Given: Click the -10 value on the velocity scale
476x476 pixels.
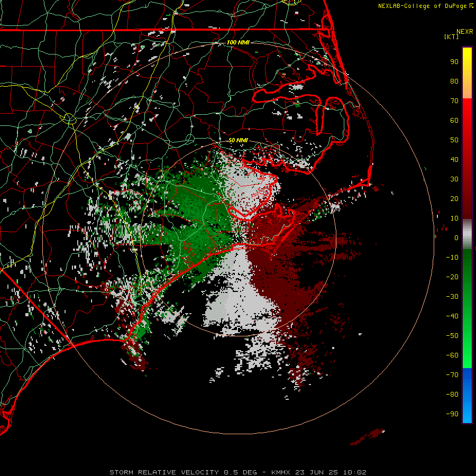Looking at the screenshot, I should 452,258.
